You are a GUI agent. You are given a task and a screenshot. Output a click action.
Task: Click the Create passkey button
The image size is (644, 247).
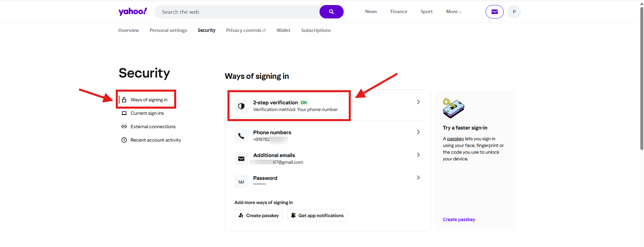click(258, 215)
